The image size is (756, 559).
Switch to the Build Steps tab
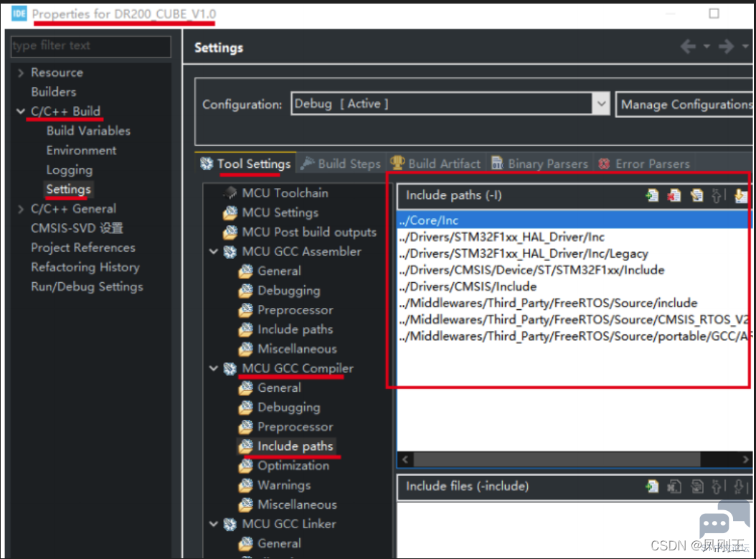(x=341, y=164)
